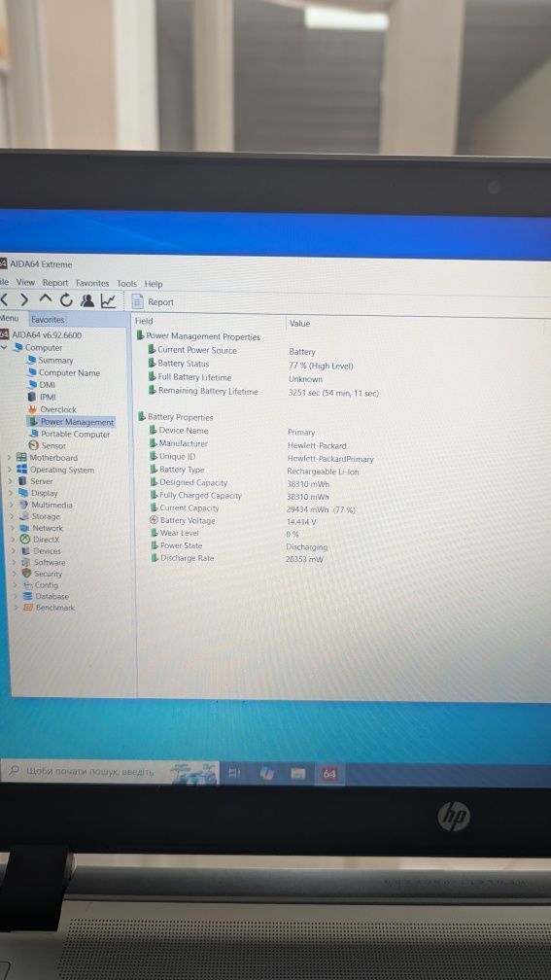Expand the Motherboard tree node
The width and height of the screenshot is (551, 980).
(x=9, y=458)
